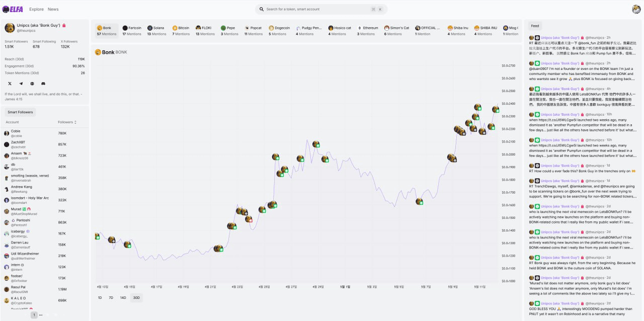
Task: Go to the News page
Action: click(53, 9)
